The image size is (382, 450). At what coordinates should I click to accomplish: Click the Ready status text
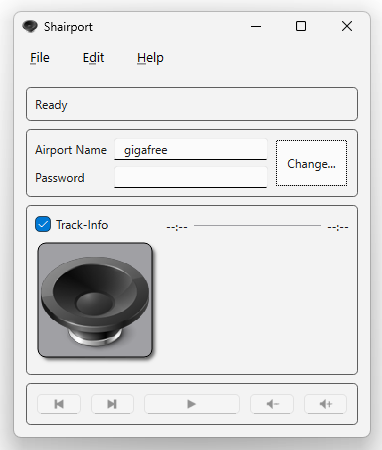click(51, 105)
